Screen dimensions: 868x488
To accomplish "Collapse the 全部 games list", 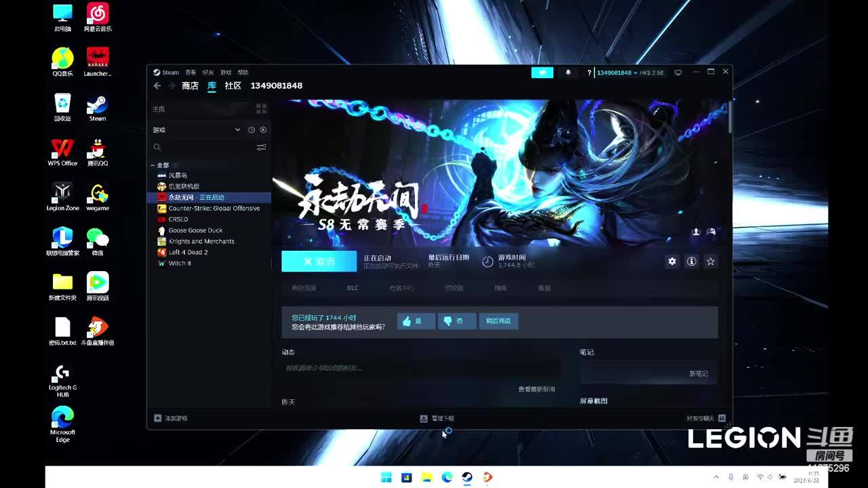I will tap(153, 165).
